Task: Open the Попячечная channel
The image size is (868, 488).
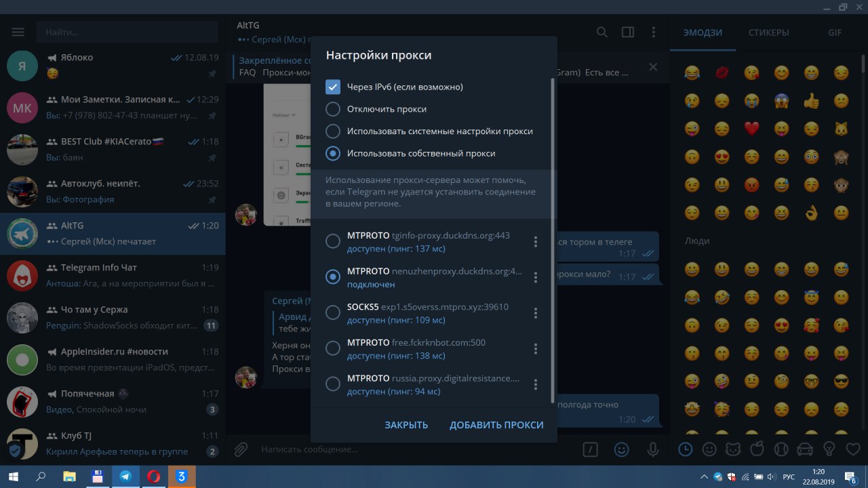Action: click(113, 401)
